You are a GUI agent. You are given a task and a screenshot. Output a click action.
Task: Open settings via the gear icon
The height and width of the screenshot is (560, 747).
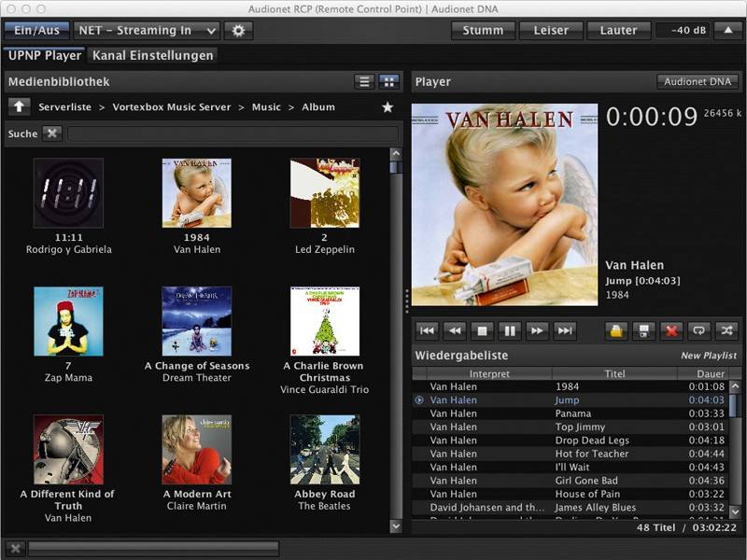click(x=238, y=31)
